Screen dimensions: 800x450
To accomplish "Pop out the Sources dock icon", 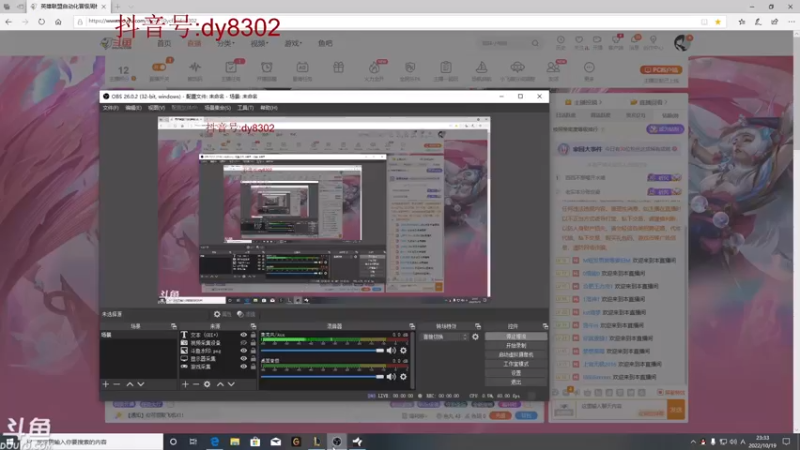I will [253, 326].
